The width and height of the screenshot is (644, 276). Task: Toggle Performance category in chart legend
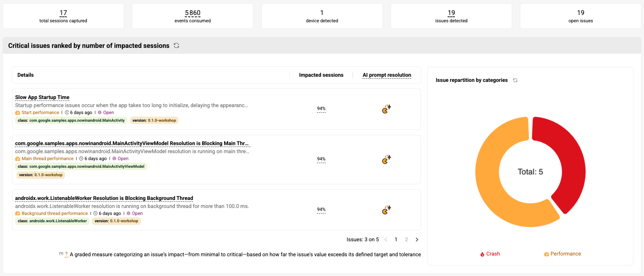click(566, 254)
